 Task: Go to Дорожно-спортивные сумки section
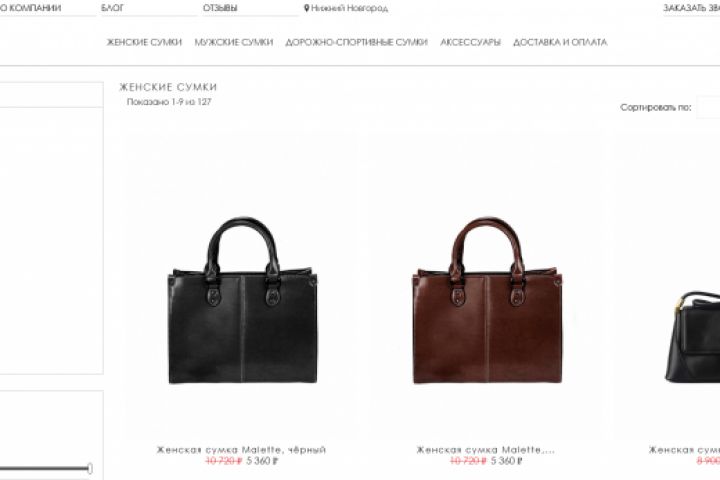(356, 42)
